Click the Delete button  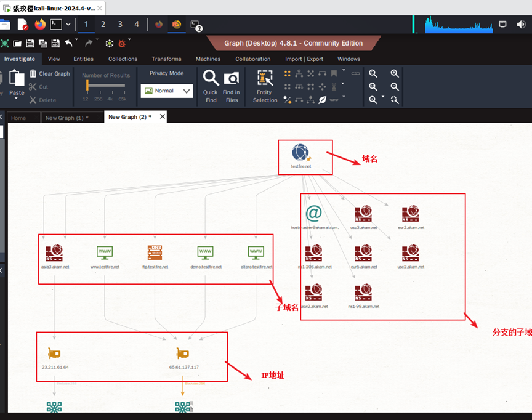pyautogui.click(x=42, y=100)
